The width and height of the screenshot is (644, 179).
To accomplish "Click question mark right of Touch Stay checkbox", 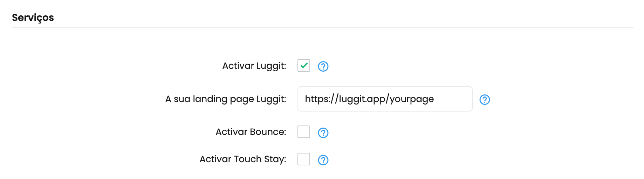I will coord(323,160).
